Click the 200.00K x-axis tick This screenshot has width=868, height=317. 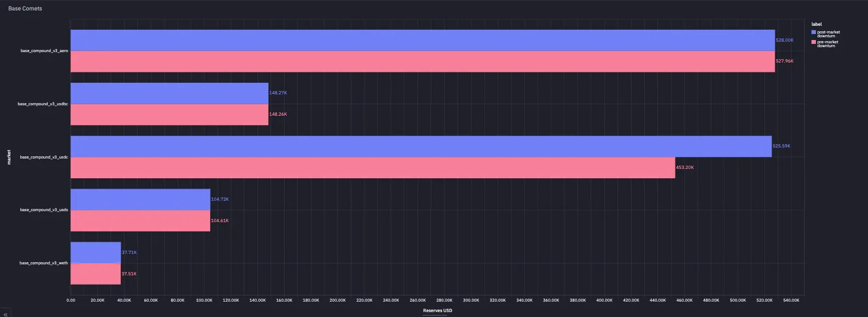pos(337,301)
